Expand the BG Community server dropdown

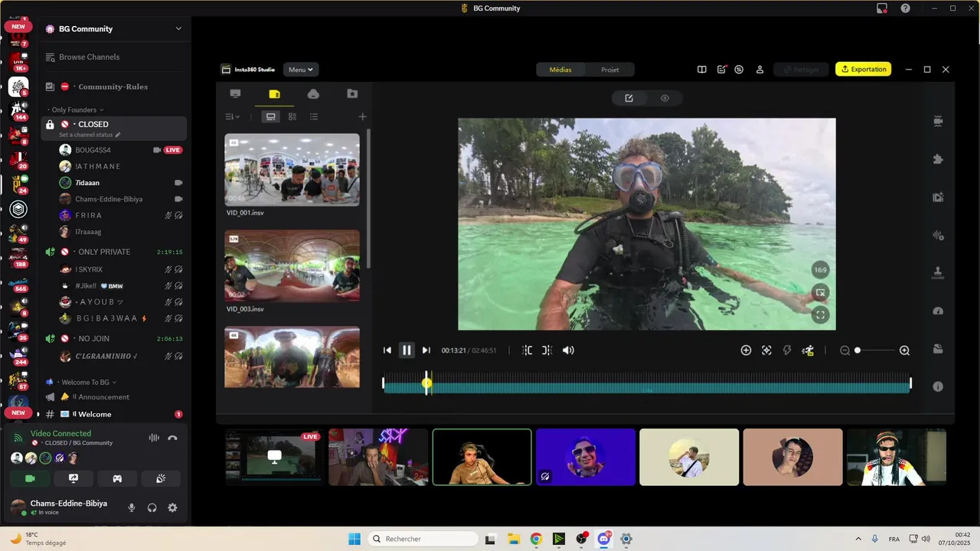(178, 29)
